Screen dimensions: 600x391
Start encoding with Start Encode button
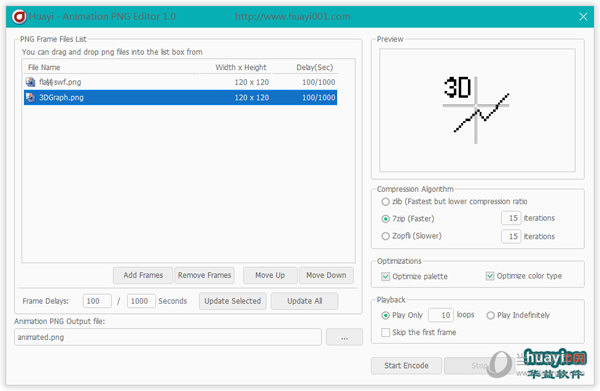406,366
